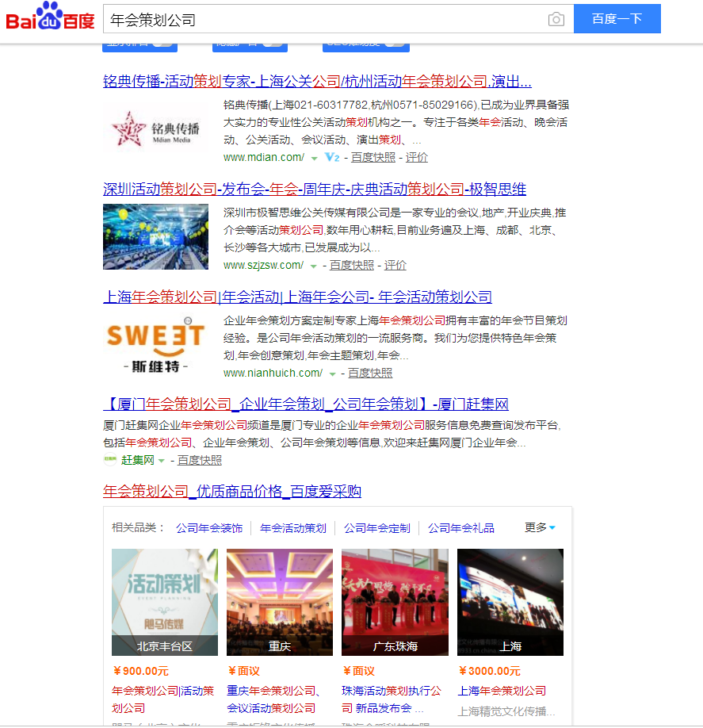Select the 公司年会装饰 category
Screen dimensions: 703x728
[x=209, y=528]
